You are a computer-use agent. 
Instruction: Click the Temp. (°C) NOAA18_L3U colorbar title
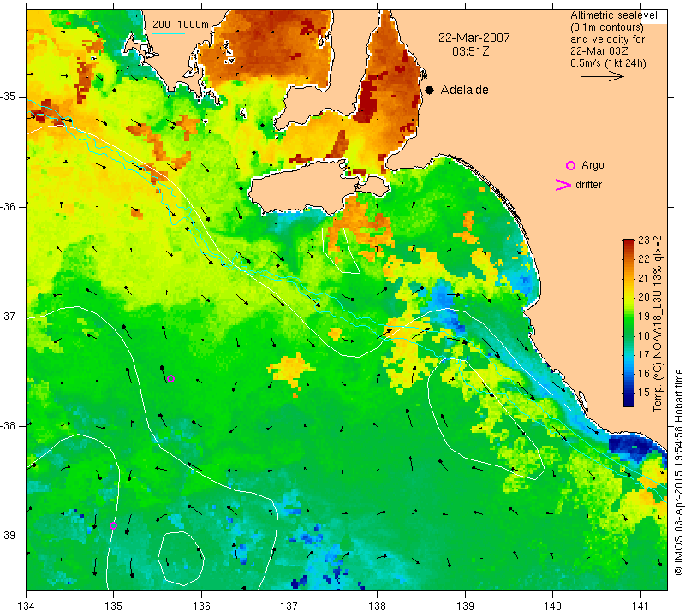tap(658, 323)
